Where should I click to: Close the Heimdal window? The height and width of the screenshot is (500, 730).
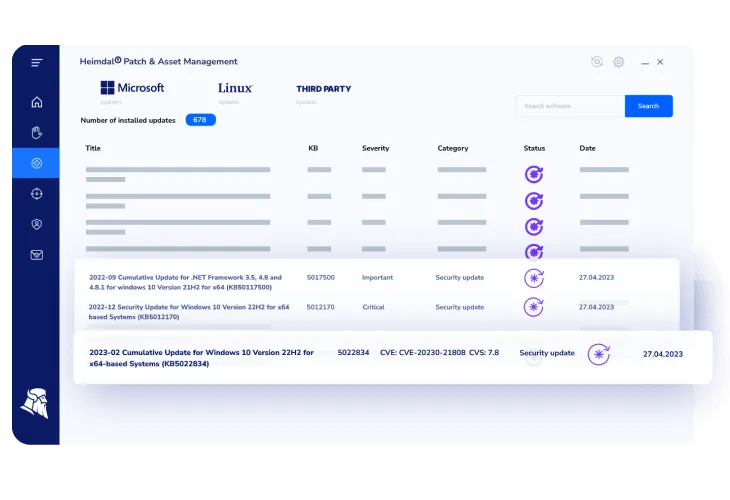660,62
